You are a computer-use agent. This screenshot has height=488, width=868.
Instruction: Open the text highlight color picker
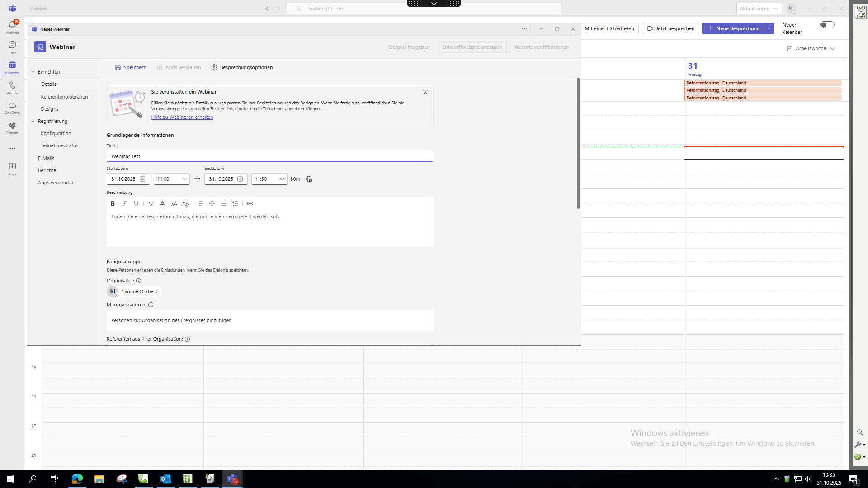click(151, 204)
